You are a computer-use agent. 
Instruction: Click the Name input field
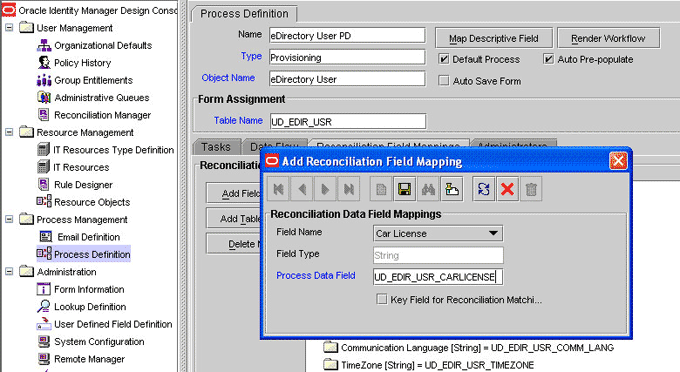coord(347,36)
